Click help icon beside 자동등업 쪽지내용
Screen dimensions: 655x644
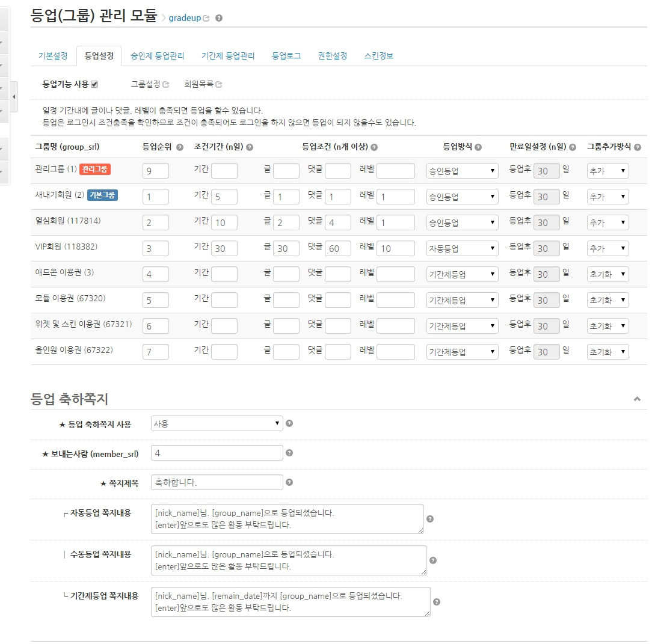point(430,519)
